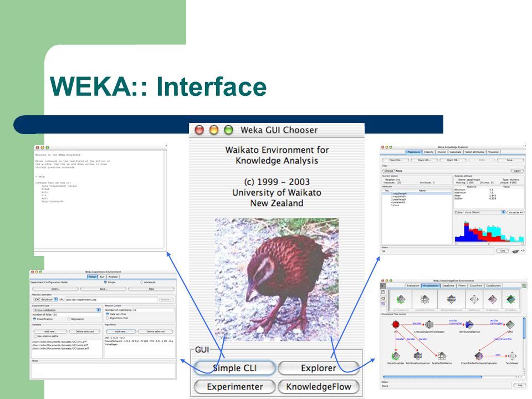Click the ClassifierPerformanceEvaluator node
Image resolution: width=532 pixels, height=399 pixels.
[x=479, y=356]
